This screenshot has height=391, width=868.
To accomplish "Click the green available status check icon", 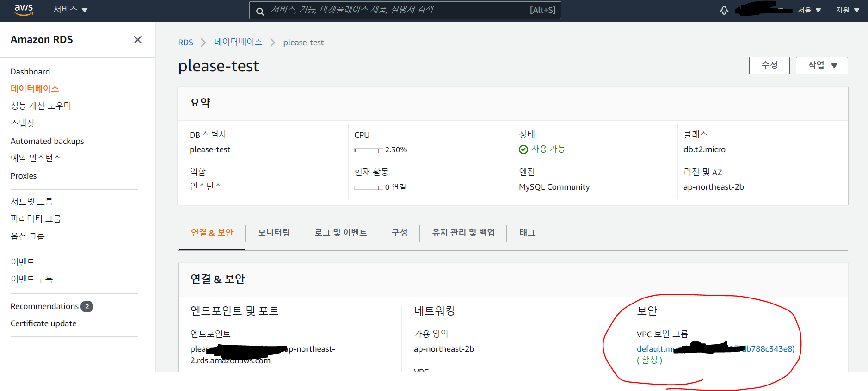I will 523,149.
